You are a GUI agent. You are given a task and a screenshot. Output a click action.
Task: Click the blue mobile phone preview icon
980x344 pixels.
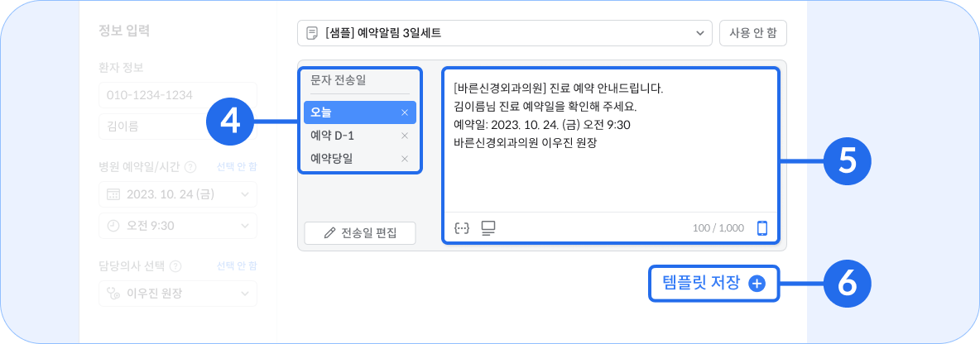(761, 228)
